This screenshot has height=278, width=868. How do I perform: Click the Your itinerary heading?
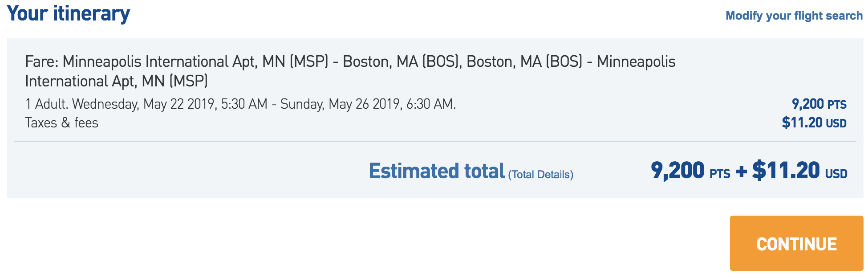point(69,14)
